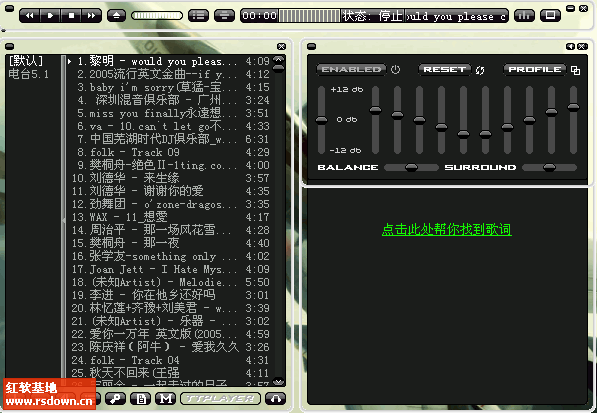Image resolution: width=597 pixels, height=413 pixels.
Task: Skip to the next track
Action: tap(91, 16)
